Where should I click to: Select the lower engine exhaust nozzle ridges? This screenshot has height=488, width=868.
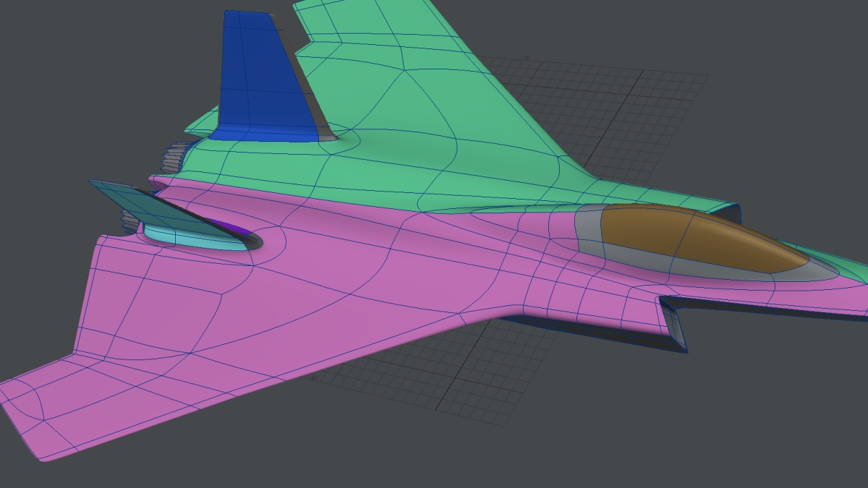click(129, 219)
